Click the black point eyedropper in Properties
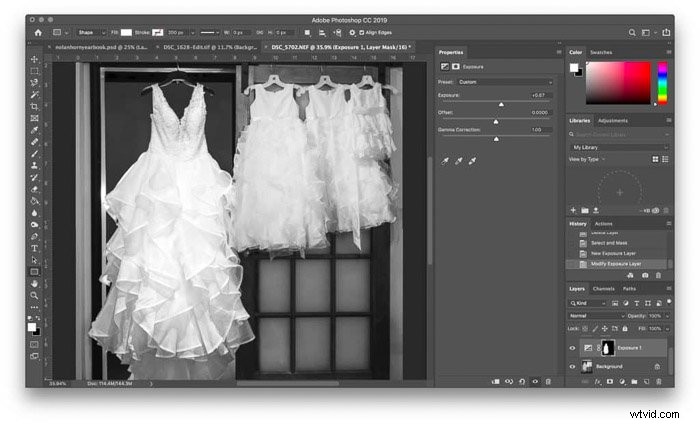 (x=445, y=161)
